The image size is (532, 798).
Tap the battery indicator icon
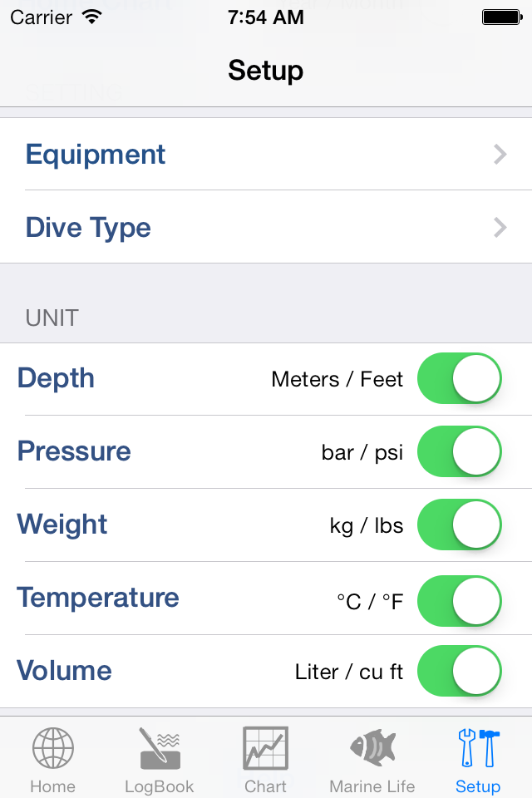pyautogui.click(x=502, y=17)
